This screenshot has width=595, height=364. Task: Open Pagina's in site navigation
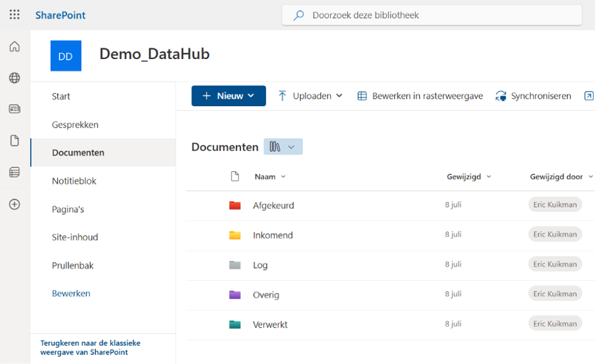[68, 209]
